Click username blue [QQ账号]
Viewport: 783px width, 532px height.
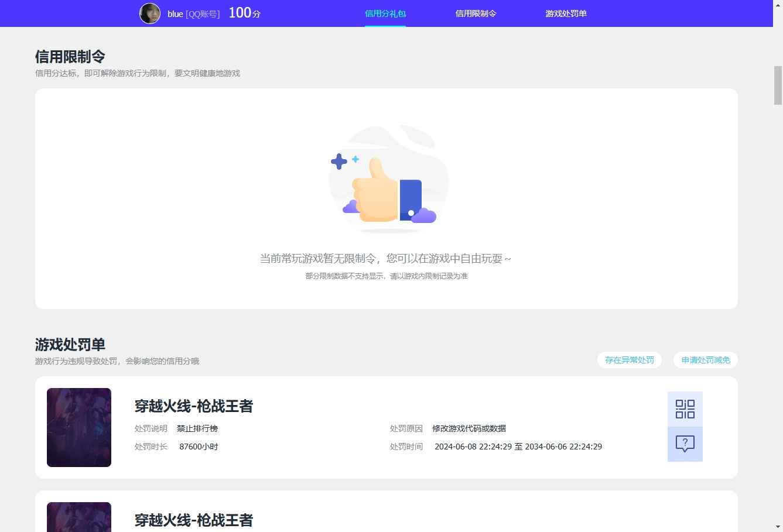pyautogui.click(x=194, y=14)
